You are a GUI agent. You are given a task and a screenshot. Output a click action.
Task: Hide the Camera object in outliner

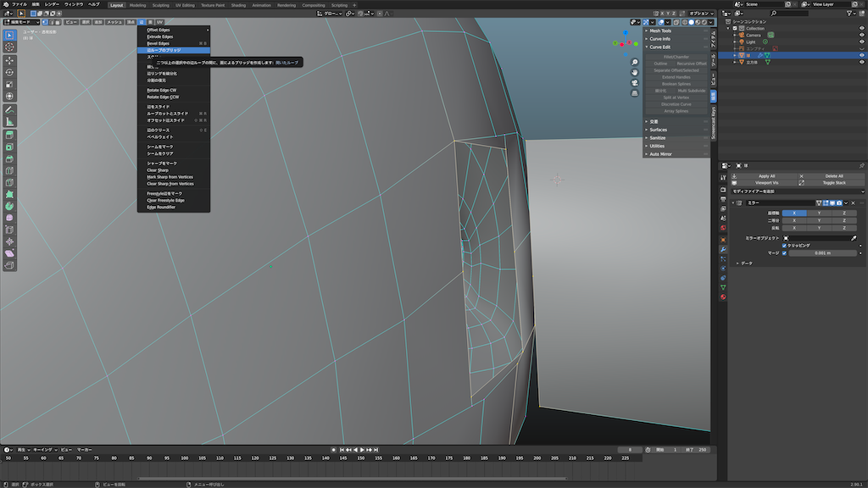[861, 35]
